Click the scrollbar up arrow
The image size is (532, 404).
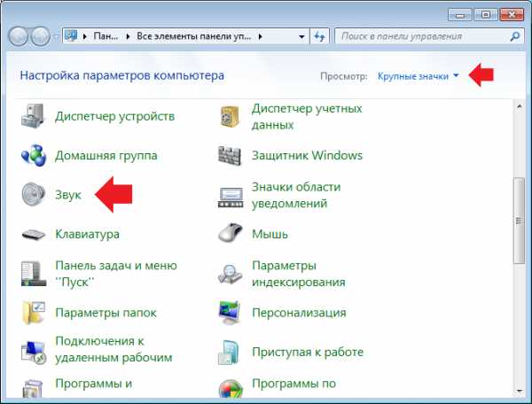point(519,106)
